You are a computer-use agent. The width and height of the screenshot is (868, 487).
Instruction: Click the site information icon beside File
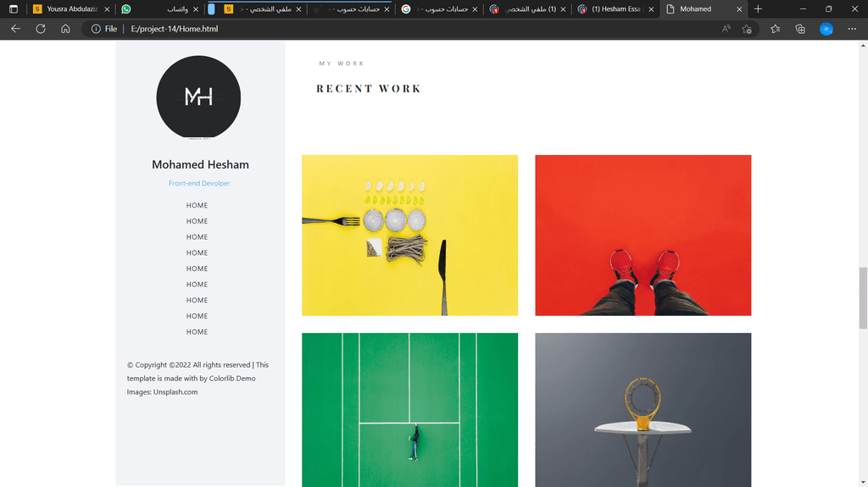[x=96, y=29]
